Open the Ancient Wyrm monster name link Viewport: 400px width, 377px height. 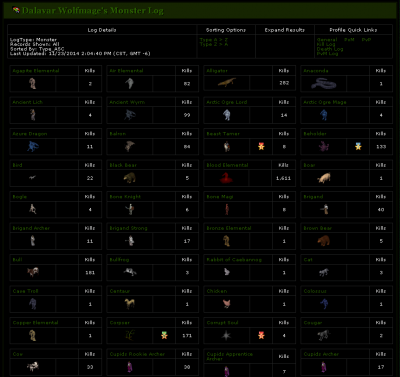click(127, 102)
